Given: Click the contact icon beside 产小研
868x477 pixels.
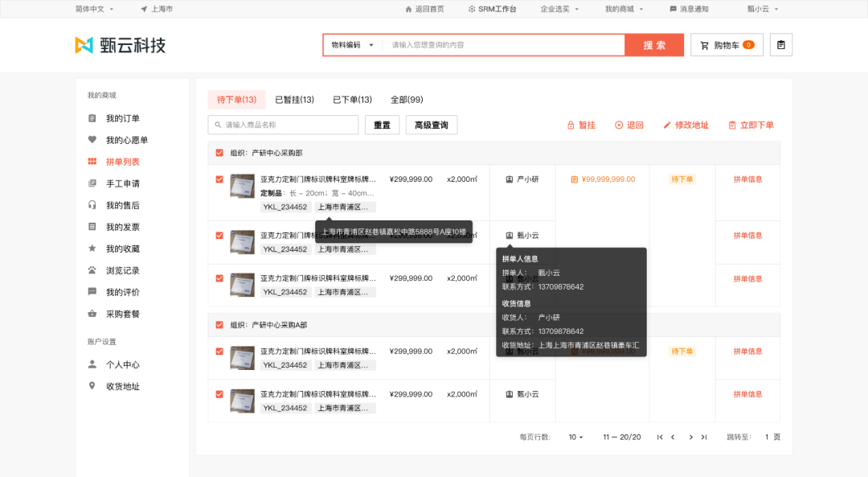Looking at the screenshot, I should (510, 179).
